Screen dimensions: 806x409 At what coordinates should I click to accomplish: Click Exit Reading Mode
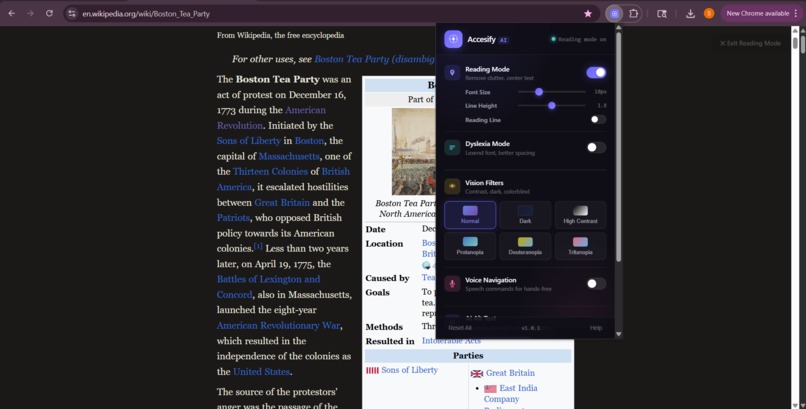(x=750, y=43)
